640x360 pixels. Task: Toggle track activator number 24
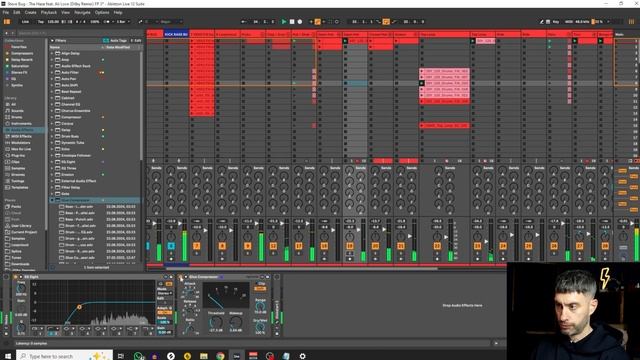503,246
